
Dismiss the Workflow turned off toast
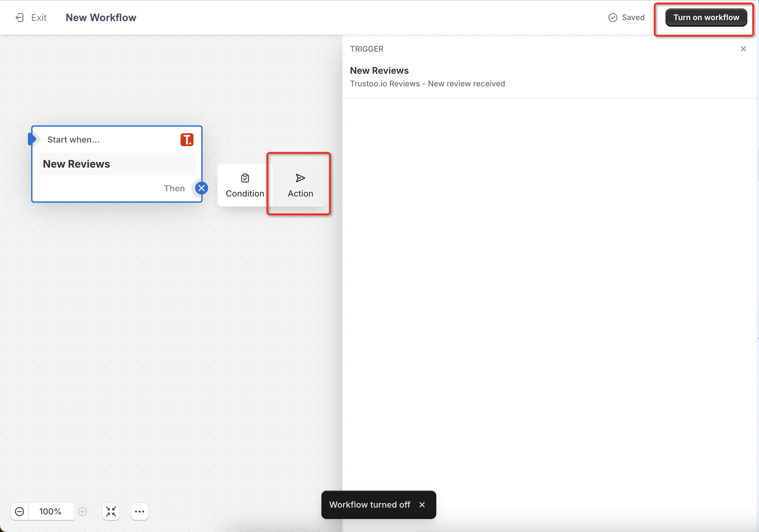pos(422,505)
